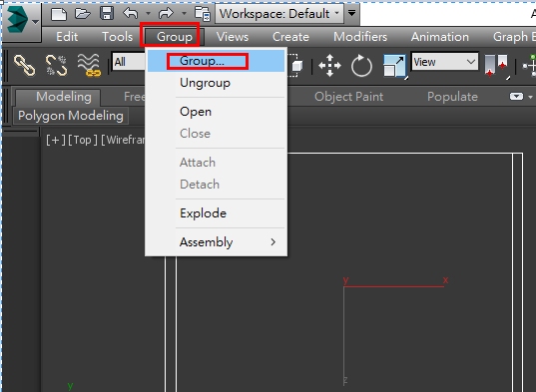Image resolution: width=536 pixels, height=392 pixels.
Task: Switch to the Populate ribbon tab
Action: (x=452, y=97)
